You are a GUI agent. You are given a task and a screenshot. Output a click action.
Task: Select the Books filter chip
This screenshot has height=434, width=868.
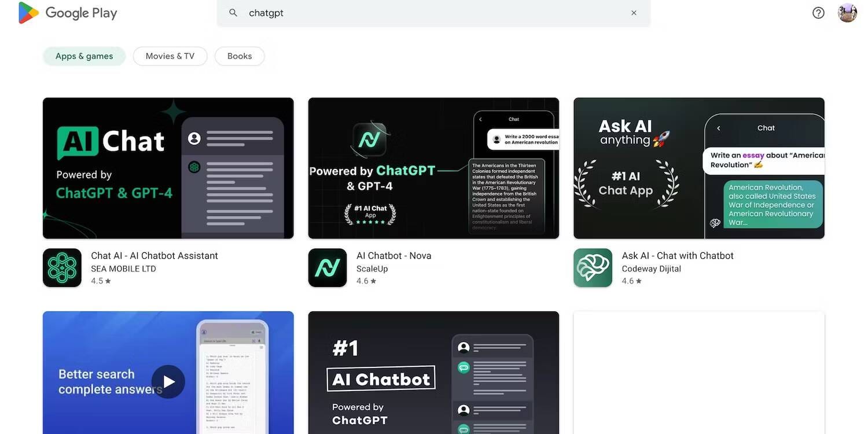tap(240, 56)
